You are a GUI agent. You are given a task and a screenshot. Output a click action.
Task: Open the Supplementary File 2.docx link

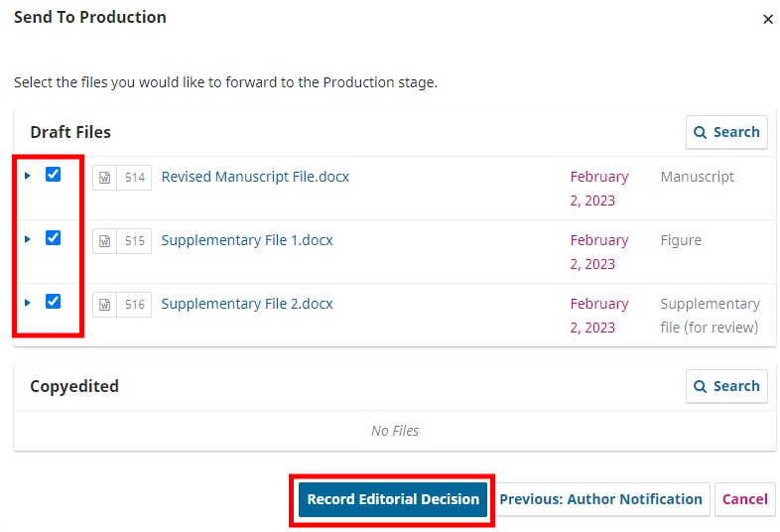click(x=247, y=304)
